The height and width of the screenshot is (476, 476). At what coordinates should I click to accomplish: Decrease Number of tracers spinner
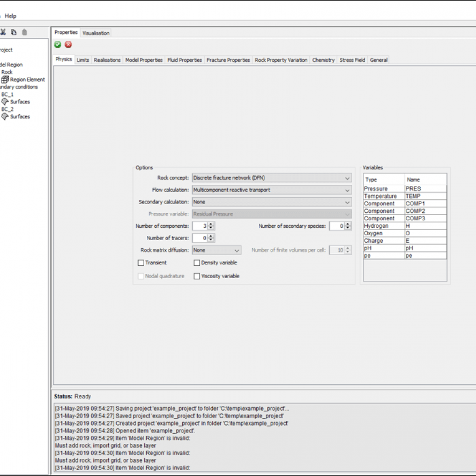(x=211, y=240)
